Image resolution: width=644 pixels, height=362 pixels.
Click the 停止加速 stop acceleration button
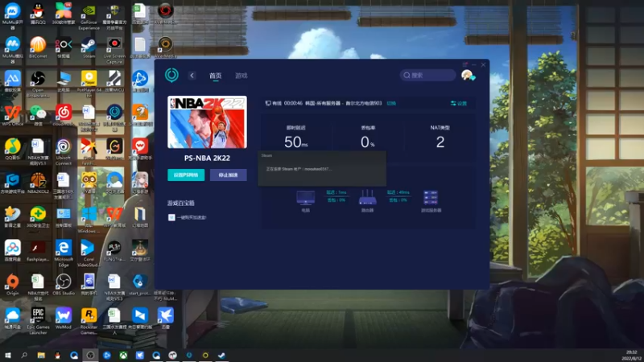[x=229, y=175]
